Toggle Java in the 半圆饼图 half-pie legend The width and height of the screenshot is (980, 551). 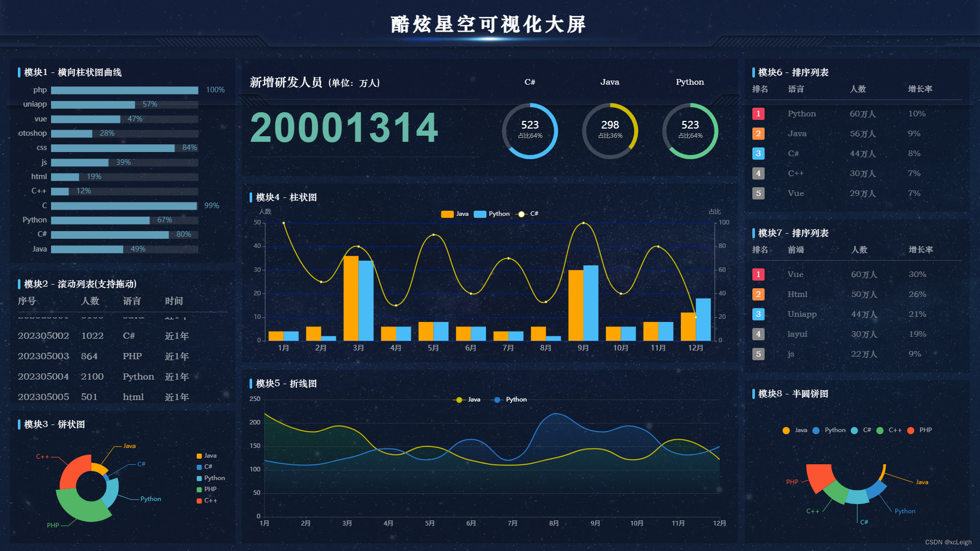coord(795,430)
